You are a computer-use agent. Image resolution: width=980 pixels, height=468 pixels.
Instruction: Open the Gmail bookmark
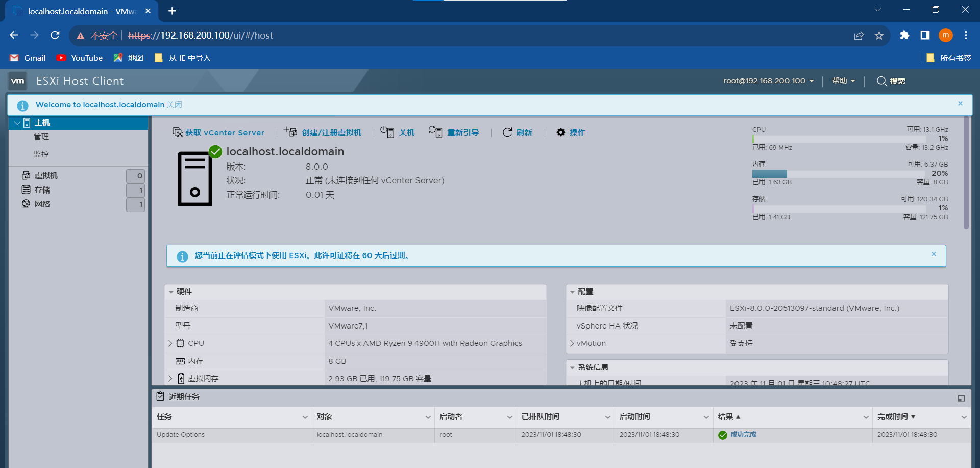click(28, 58)
